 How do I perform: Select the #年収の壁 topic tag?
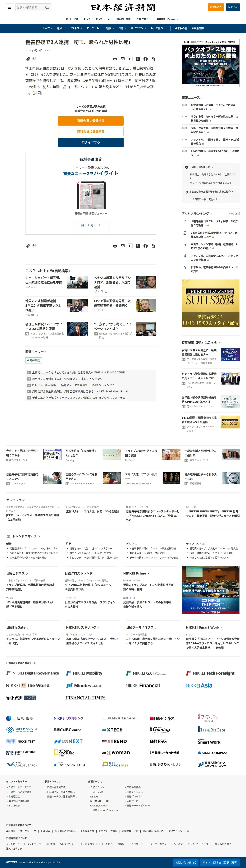181,28
